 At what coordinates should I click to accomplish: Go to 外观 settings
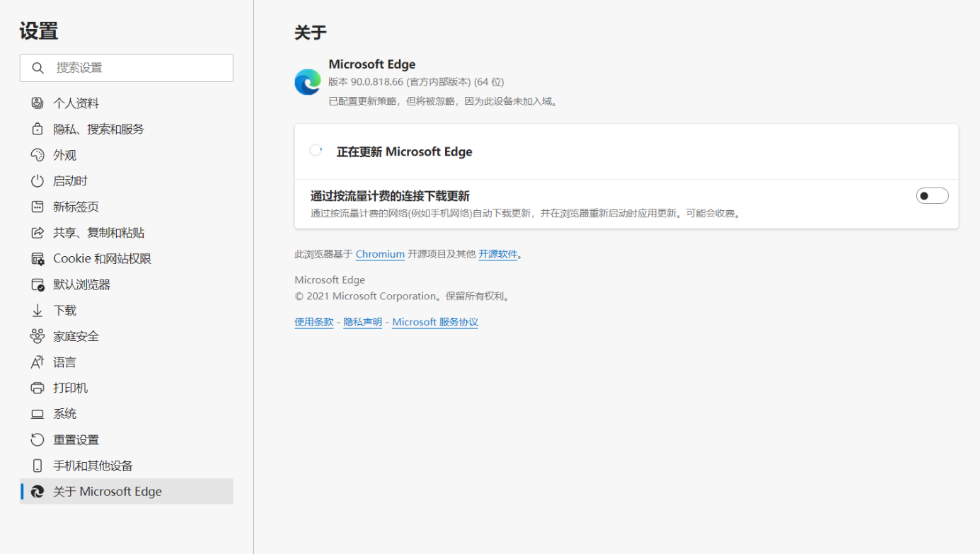[x=127, y=155]
